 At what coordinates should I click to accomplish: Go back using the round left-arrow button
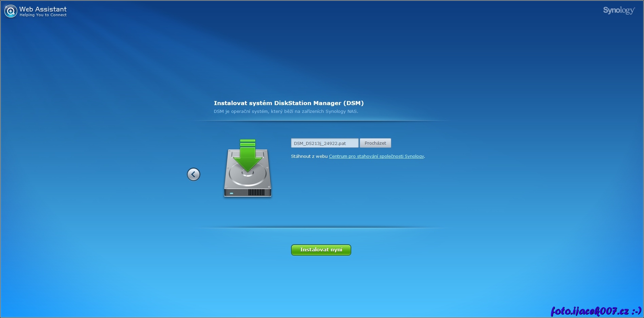pos(194,174)
